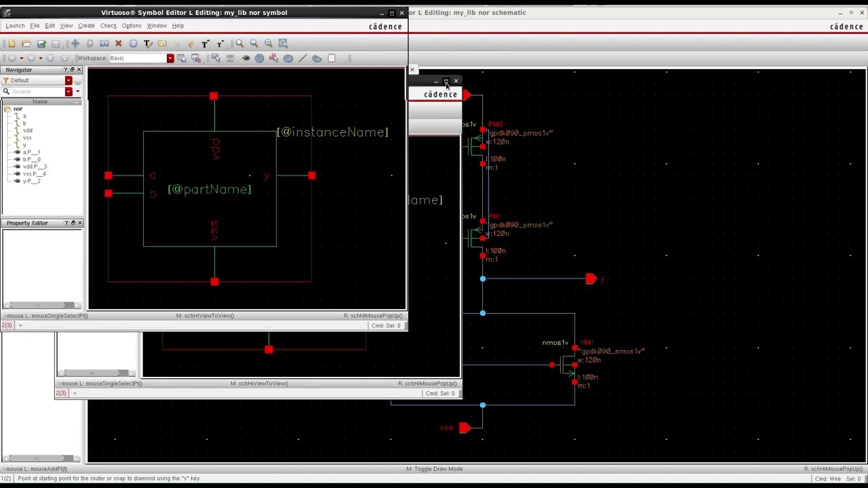The width and height of the screenshot is (868, 488).
Task: Open the Help menu
Action: coord(178,26)
